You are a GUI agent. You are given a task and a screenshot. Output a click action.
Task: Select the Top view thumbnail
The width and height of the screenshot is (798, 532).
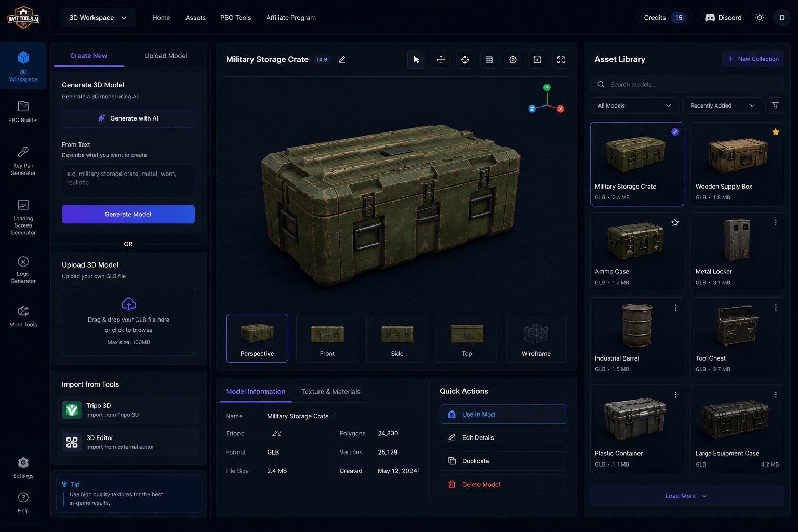(x=467, y=338)
